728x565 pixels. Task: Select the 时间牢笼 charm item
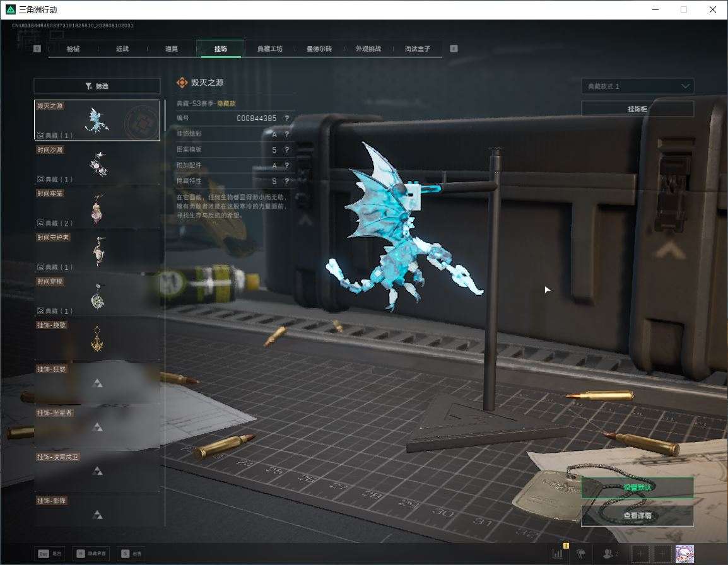pos(97,208)
